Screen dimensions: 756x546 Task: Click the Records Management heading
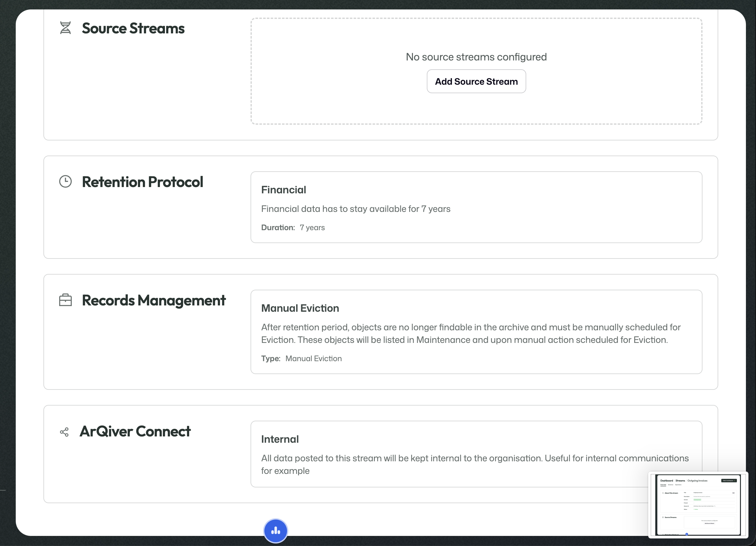[154, 300]
